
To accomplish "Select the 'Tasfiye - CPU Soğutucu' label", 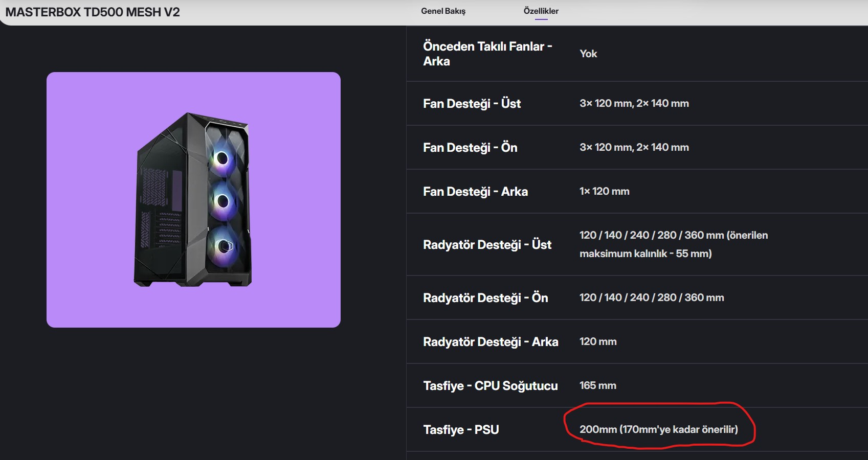I will (x=491, y=386).
